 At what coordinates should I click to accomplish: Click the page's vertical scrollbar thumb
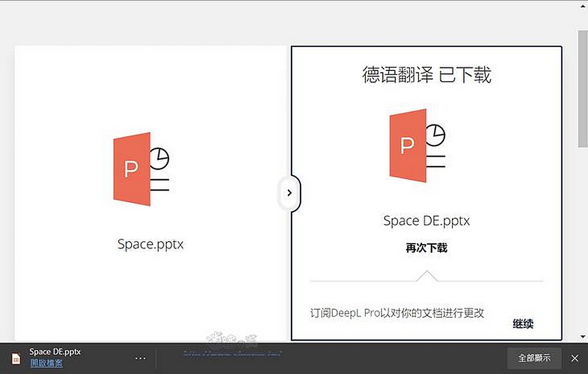pyautogui.click(x=583, y=89)
